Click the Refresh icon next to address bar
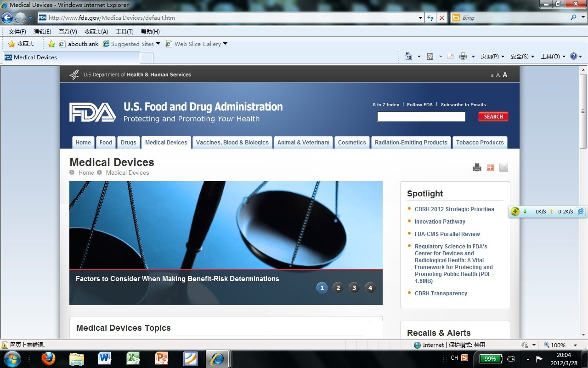 tap(430, 17)
